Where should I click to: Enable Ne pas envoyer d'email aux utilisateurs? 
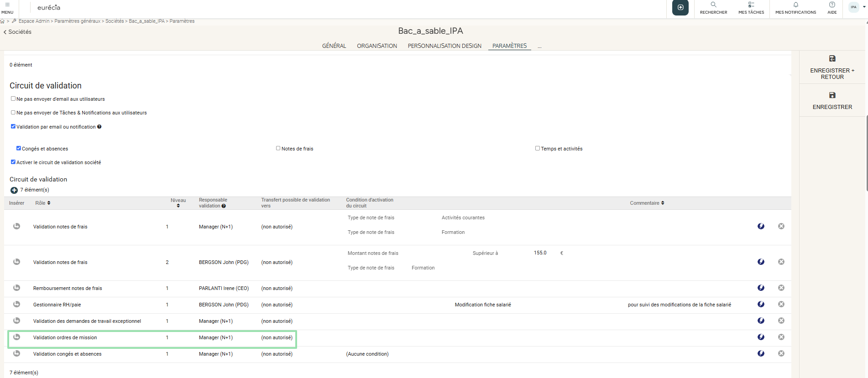coord(13,98)
